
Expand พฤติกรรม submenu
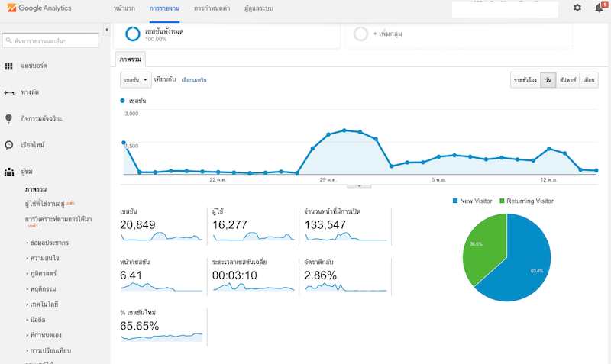tap(43, 289)
